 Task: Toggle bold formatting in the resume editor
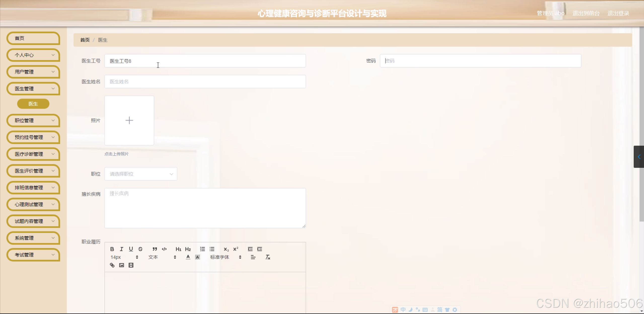coord(112,249)
